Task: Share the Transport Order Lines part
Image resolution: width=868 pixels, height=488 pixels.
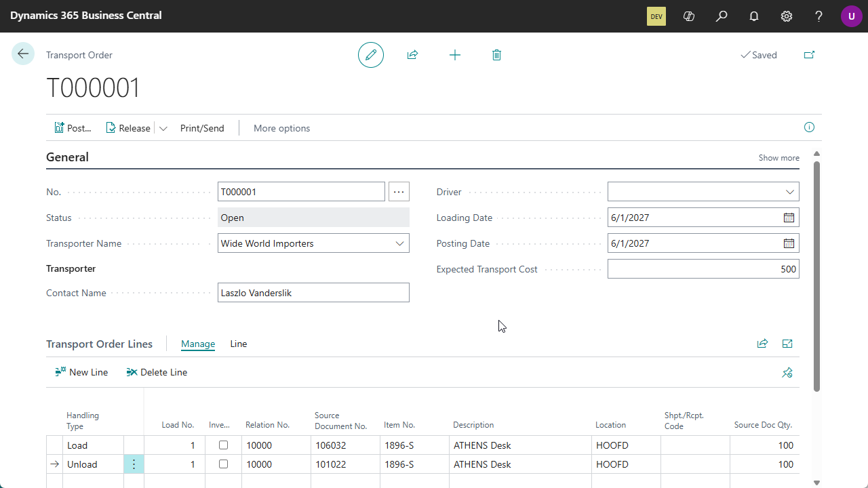Action: tap(763, 344)
